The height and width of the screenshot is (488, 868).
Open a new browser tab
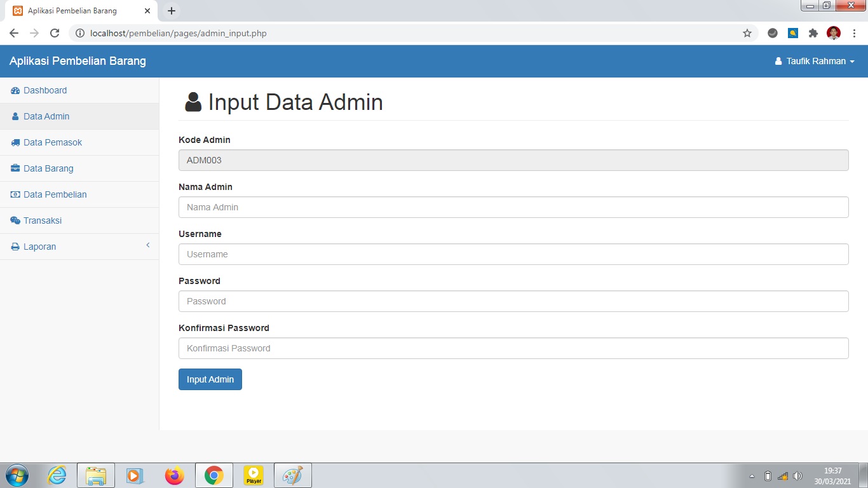click(x=170, y=11)
